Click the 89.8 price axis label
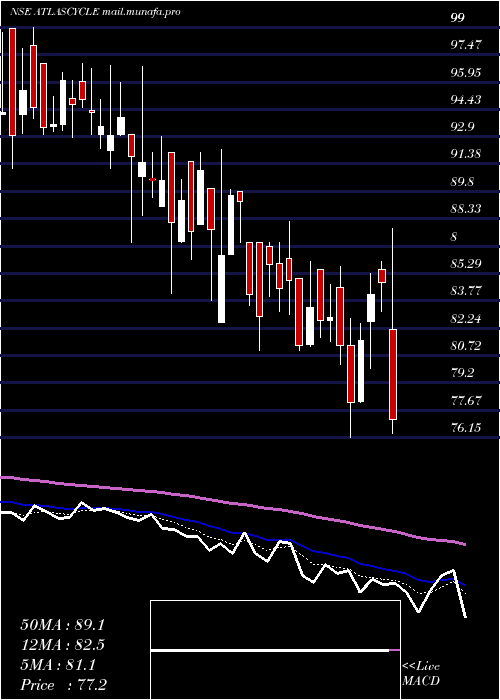The width and height of the screenshot is (500, 700). [462, 182]
